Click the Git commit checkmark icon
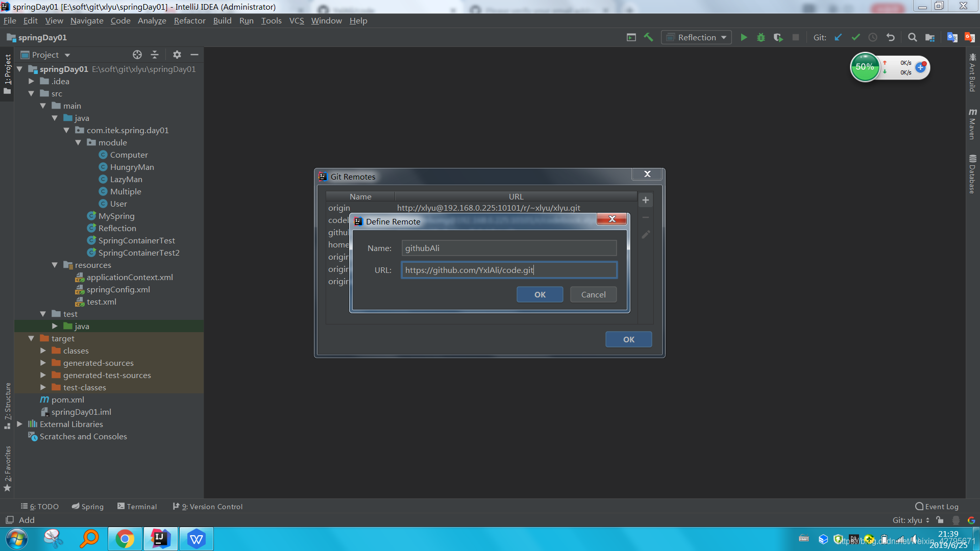The width and height of the screenshot is (980, 551). 855,37
